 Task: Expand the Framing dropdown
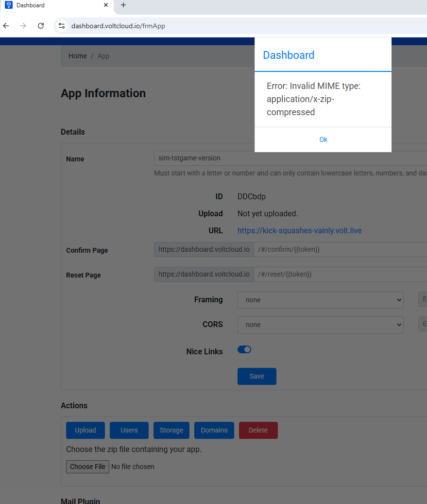point(320,300)
